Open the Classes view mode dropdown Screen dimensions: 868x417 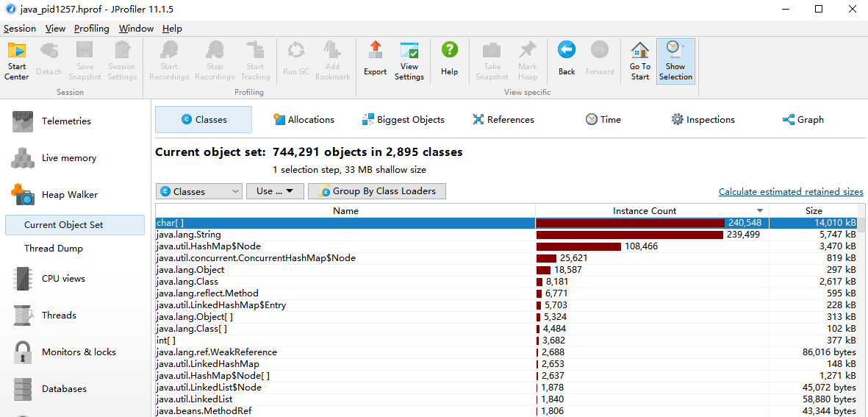coord(199,191)
